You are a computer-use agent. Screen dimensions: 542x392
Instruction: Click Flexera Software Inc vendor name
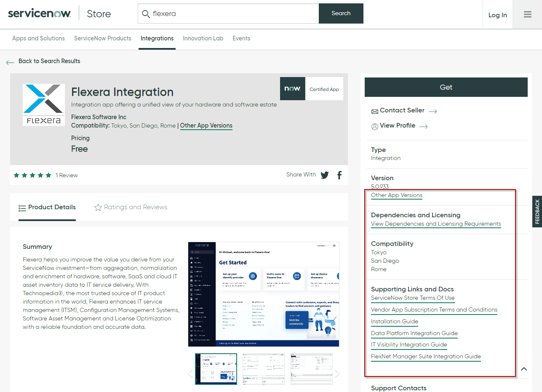(x=99, y=117)
